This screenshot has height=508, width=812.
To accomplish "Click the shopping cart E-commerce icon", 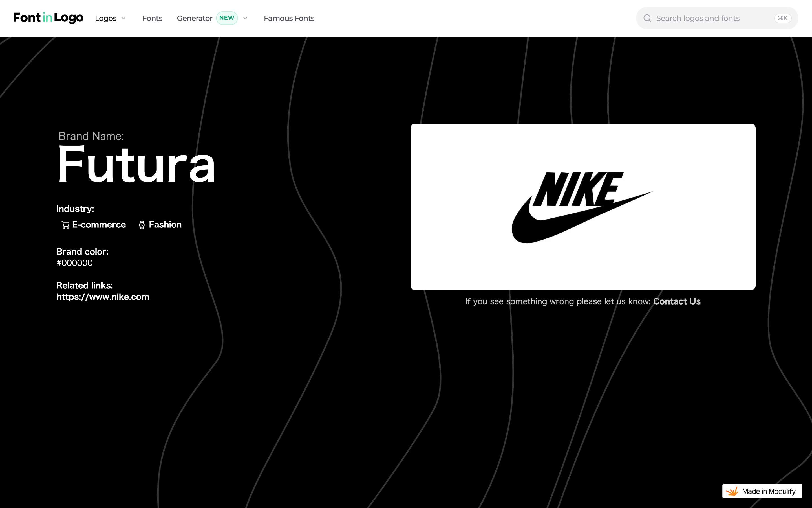I will tap(65, 225).
